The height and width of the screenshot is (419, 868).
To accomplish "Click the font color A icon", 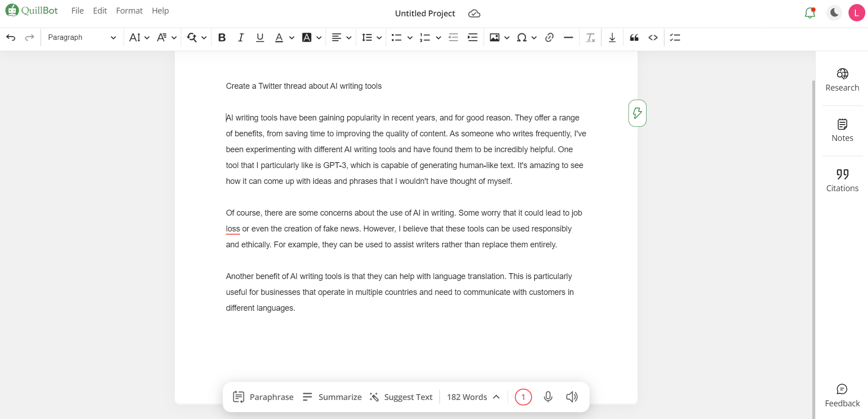I will [x=279, y=38].
